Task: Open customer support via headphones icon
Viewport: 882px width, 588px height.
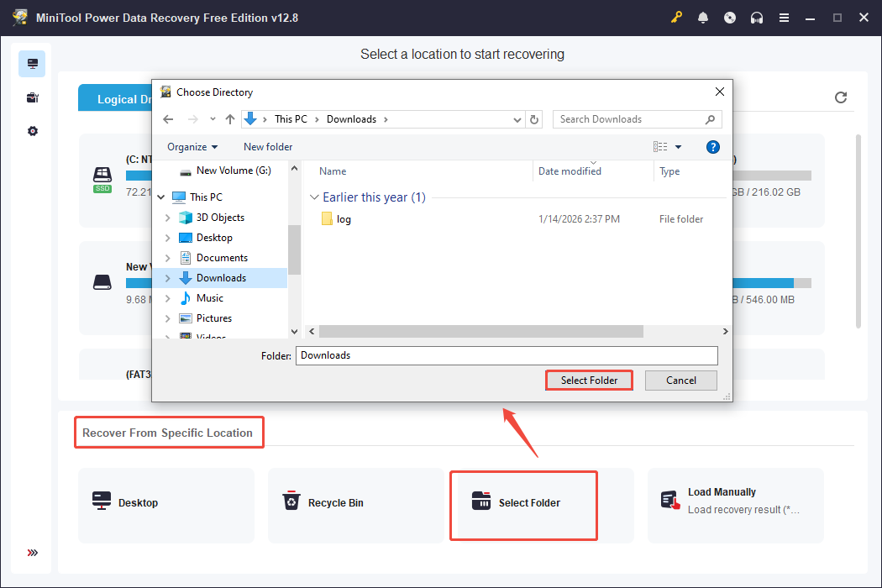Action: [757, 17]
